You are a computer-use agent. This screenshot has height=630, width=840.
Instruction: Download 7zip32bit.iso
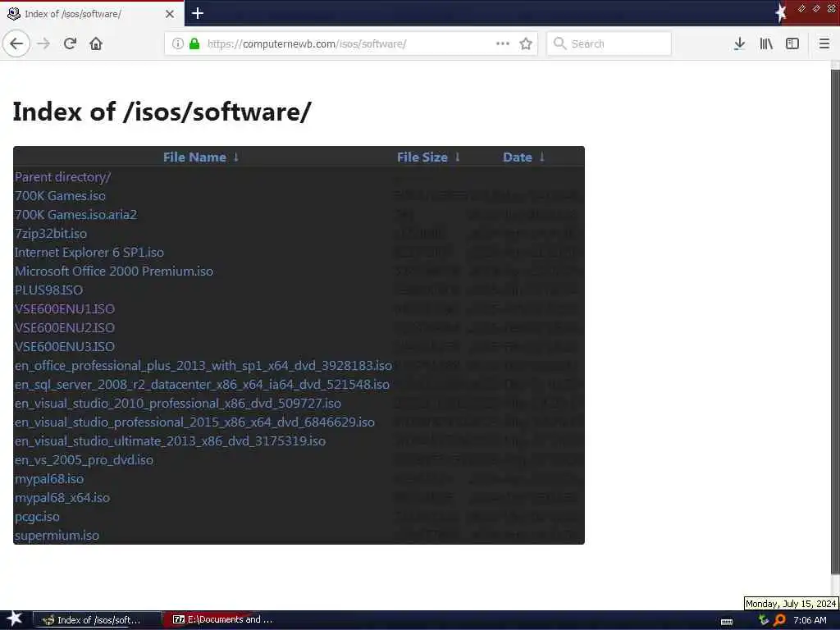pyautogui.click(x=50, y=234)
